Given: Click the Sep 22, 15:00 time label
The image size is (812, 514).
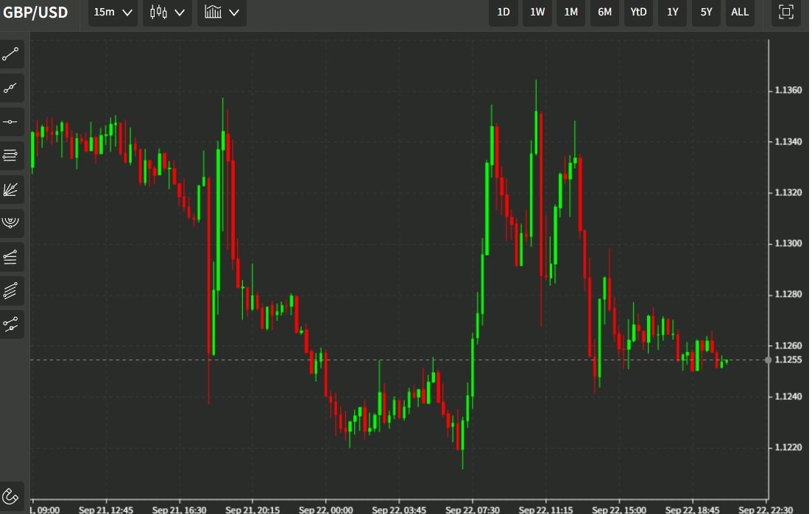Looking at the screenshot, I should [x=619, y=510].
